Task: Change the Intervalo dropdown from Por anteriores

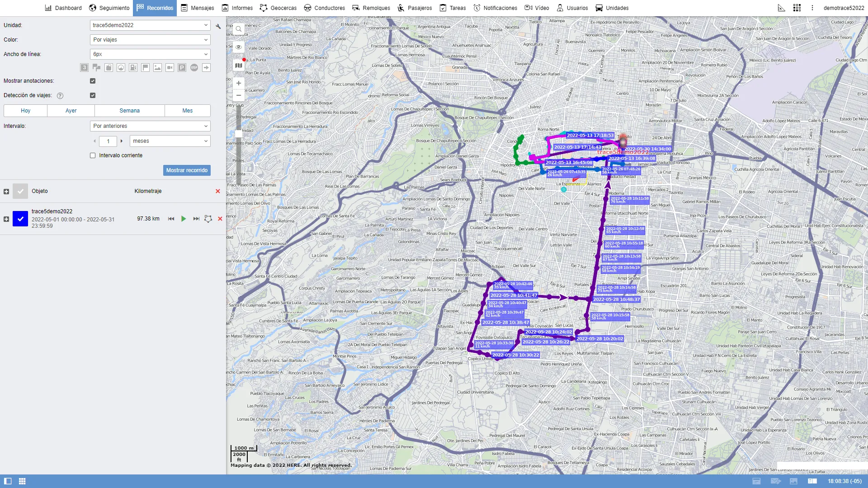Action: (150, 126)
